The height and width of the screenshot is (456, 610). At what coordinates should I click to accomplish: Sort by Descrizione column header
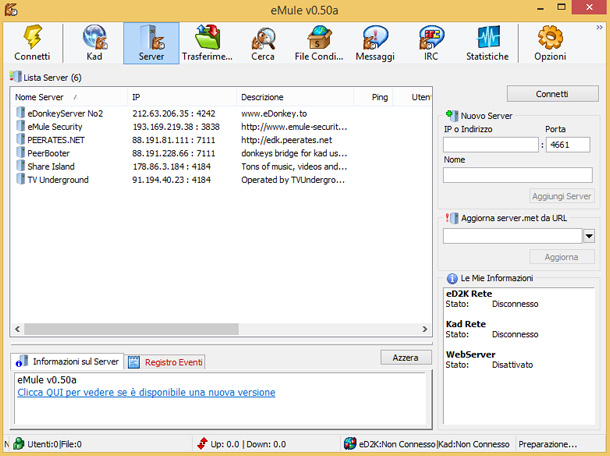point(295,97)
